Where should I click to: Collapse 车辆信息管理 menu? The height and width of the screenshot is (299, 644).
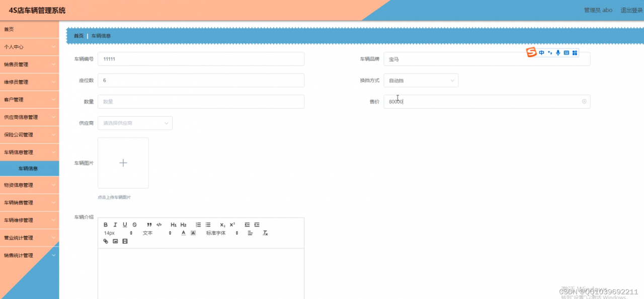click(29, 153)
